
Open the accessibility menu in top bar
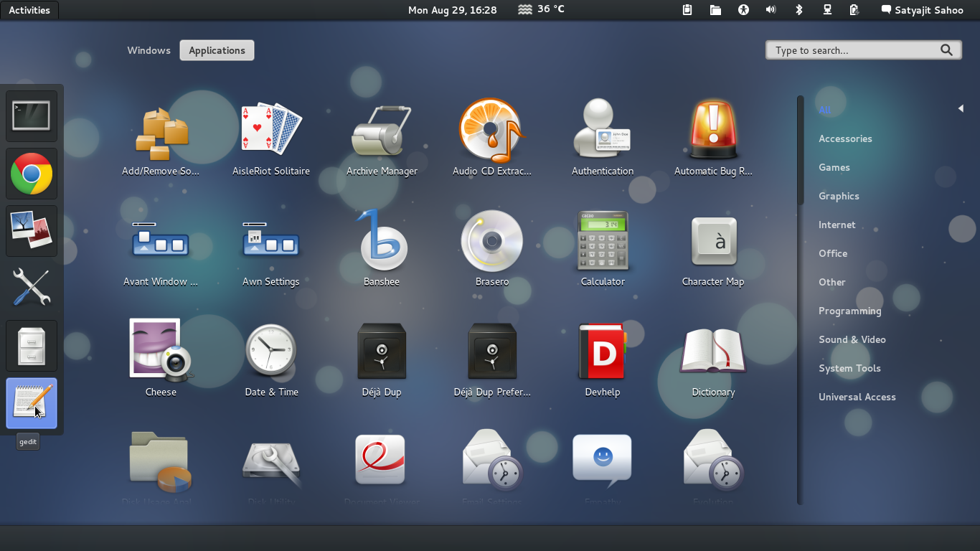pyautogui.click(x=743, y=10)
